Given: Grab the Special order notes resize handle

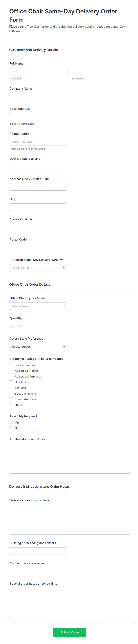Looking at the screenshot, I should tap(128, 616).
